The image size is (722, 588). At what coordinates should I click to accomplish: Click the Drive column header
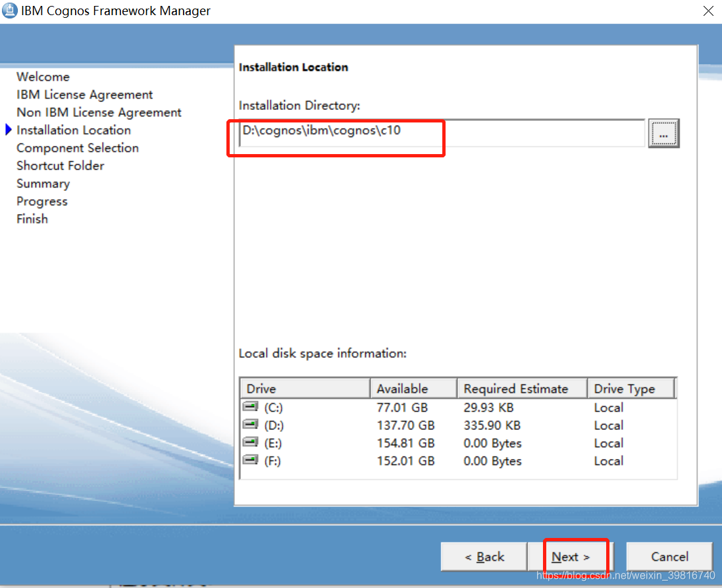coord(305,388)
